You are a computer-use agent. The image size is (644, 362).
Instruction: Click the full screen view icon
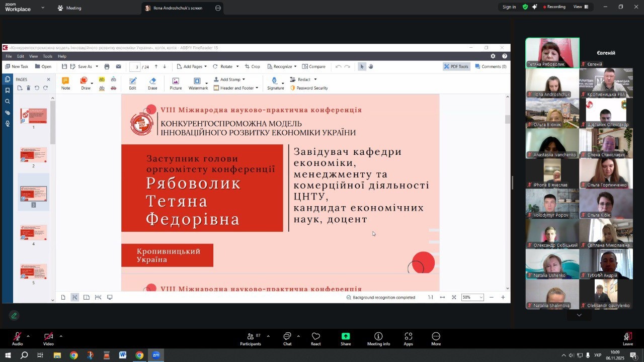454,297
